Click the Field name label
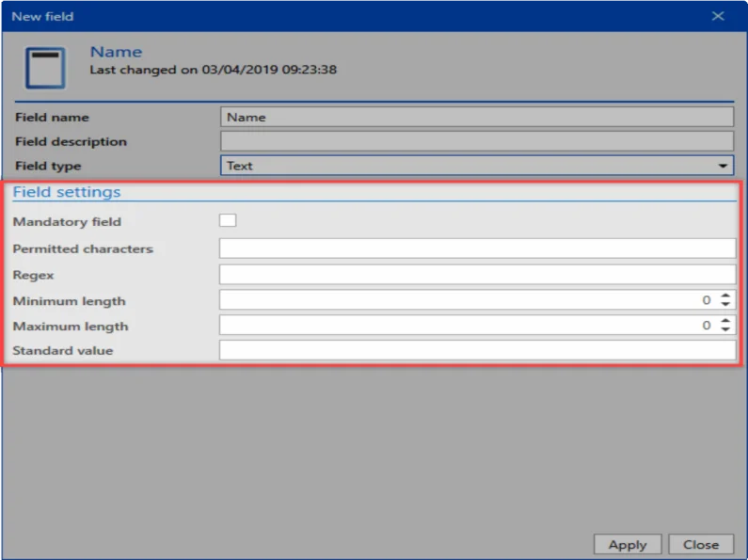748x560 pixels. (52, 118)
